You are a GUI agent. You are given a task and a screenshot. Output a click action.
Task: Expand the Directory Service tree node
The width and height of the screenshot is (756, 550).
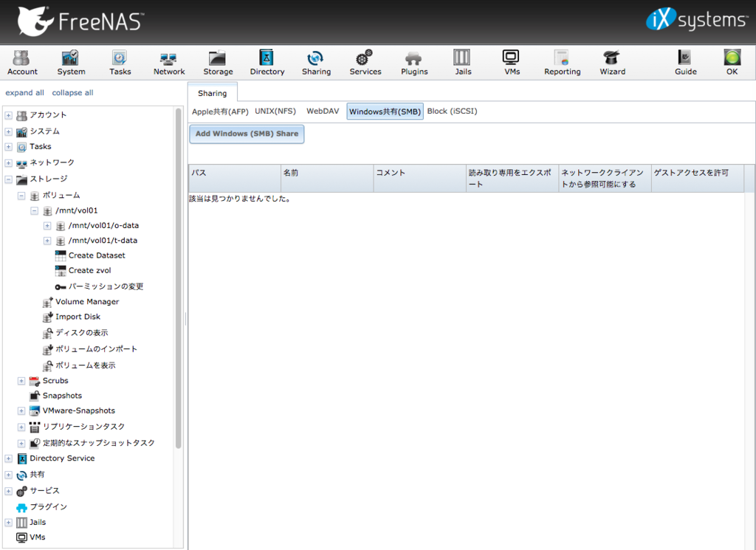[9, 458]
